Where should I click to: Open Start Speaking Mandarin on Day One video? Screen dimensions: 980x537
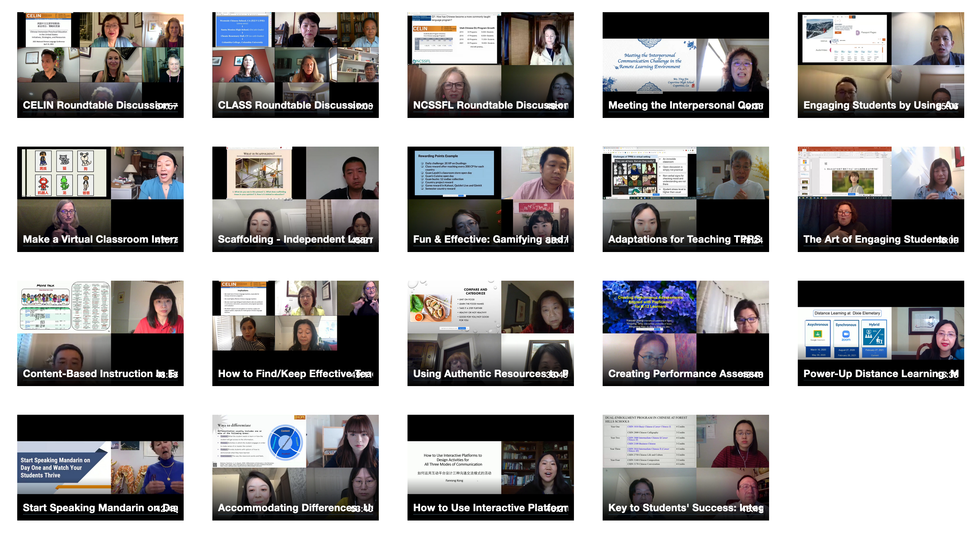100,467
